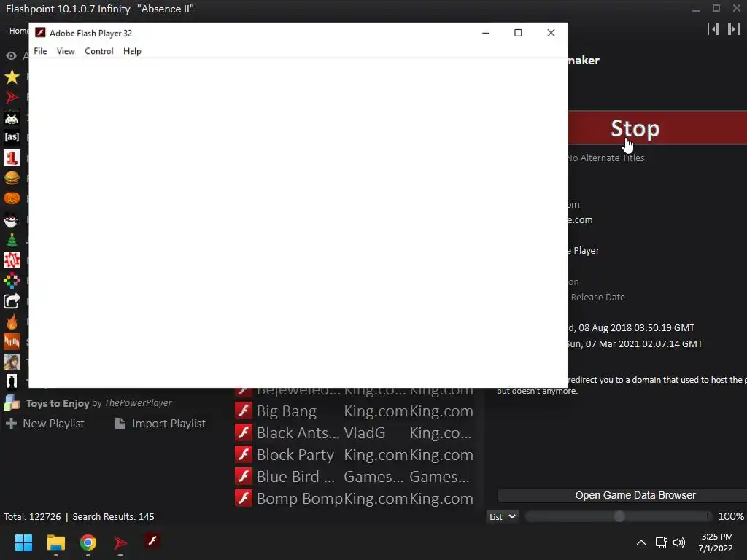Change the List view layout dropdown

pos(502,517)
